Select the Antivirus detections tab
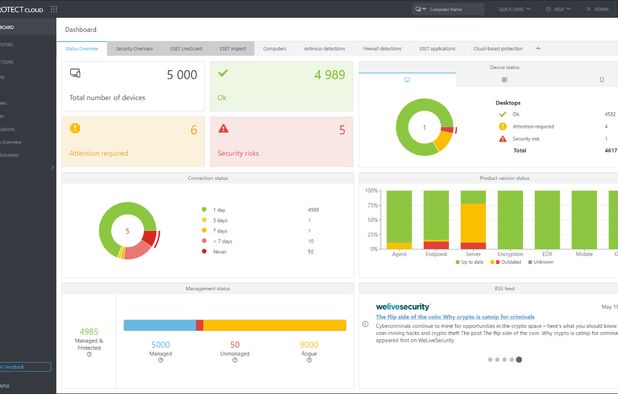618x394 pixels. pos(324,49)
